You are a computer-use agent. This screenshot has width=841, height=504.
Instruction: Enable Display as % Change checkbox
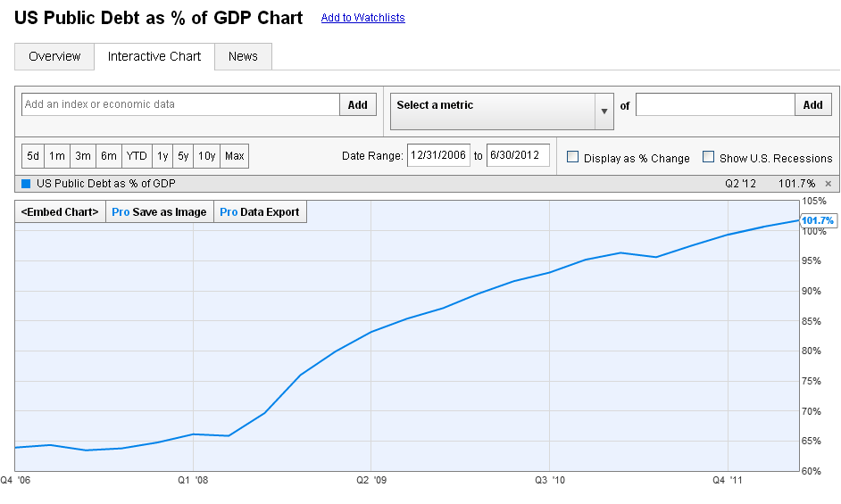point(573,157)
